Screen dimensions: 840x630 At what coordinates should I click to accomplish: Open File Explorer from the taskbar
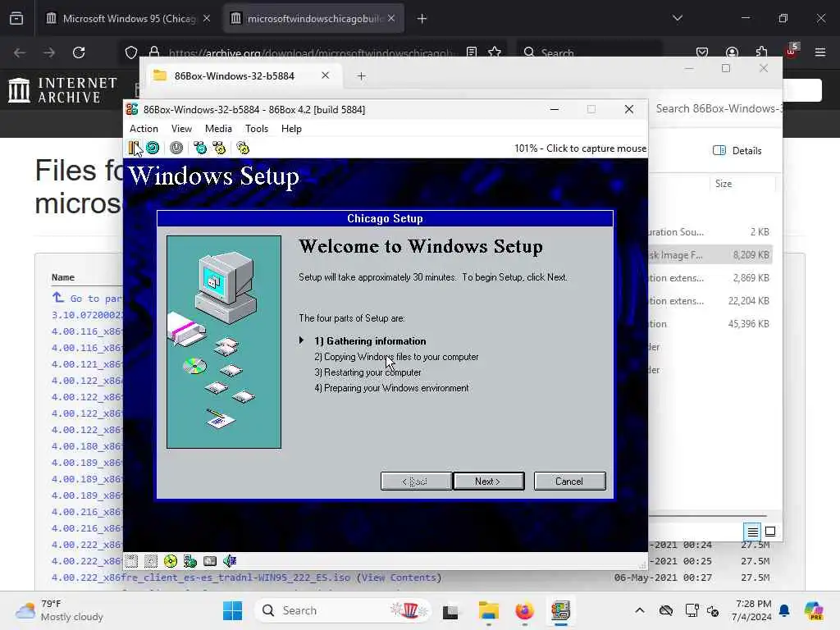click(489, 610)
